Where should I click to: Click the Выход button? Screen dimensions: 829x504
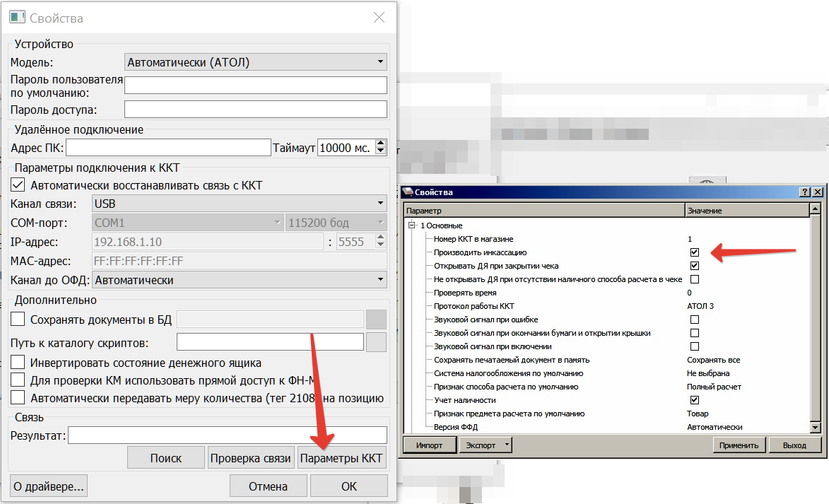[x=794, y=445]
